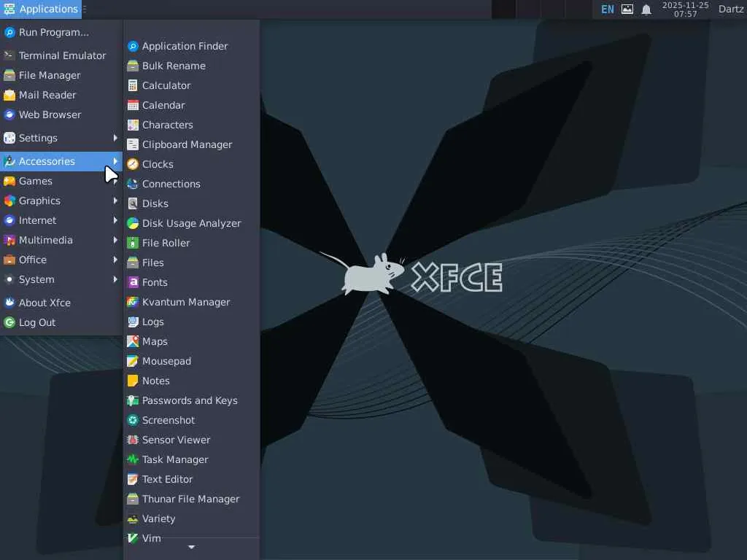The height and width of the screenshot is (560, 747).
Task: Open Web Browser from the menu
Action: coord(61,114)
